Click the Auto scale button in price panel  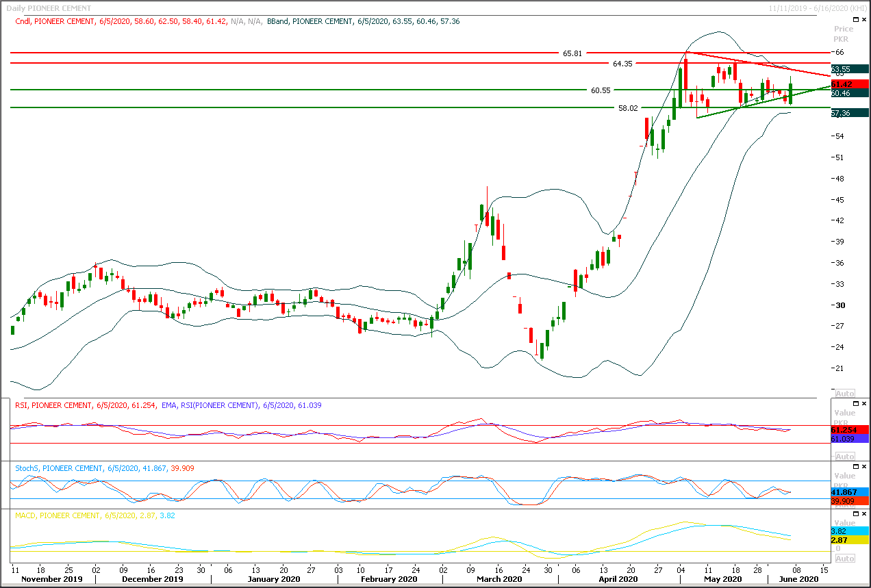(x=844, y=394)
